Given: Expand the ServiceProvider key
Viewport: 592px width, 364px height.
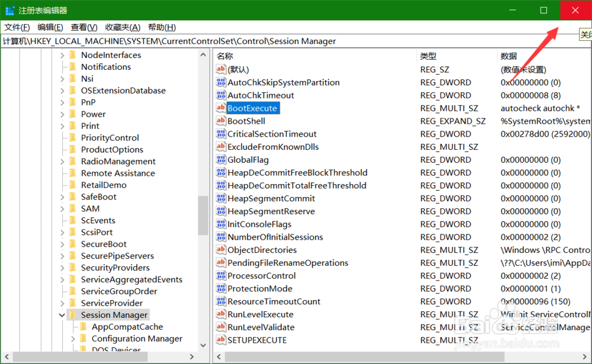Looking at the screenshot, I should (x=62, y=303).
